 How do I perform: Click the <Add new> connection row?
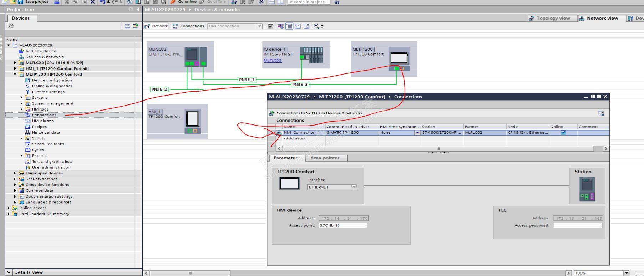tap(294, 138)
